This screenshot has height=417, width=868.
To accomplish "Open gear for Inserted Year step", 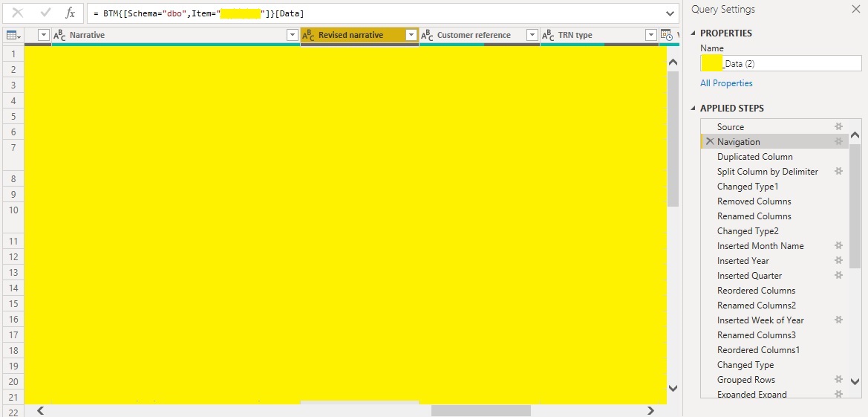I will 838,261.
